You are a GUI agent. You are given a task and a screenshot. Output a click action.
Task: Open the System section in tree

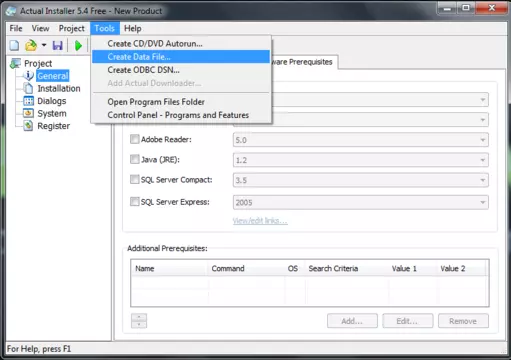click(x=52, y=114)
